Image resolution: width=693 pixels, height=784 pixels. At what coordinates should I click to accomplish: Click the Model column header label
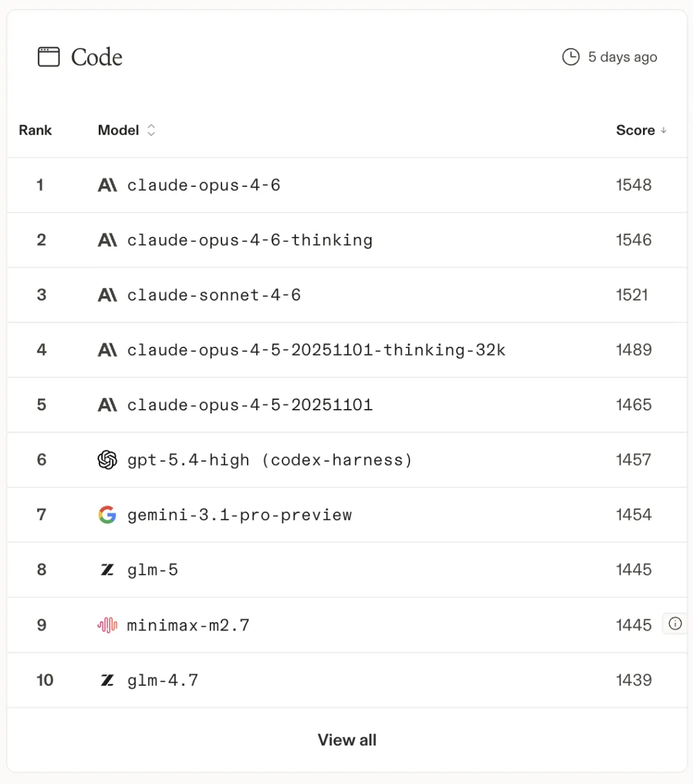[x=118, y=130]
